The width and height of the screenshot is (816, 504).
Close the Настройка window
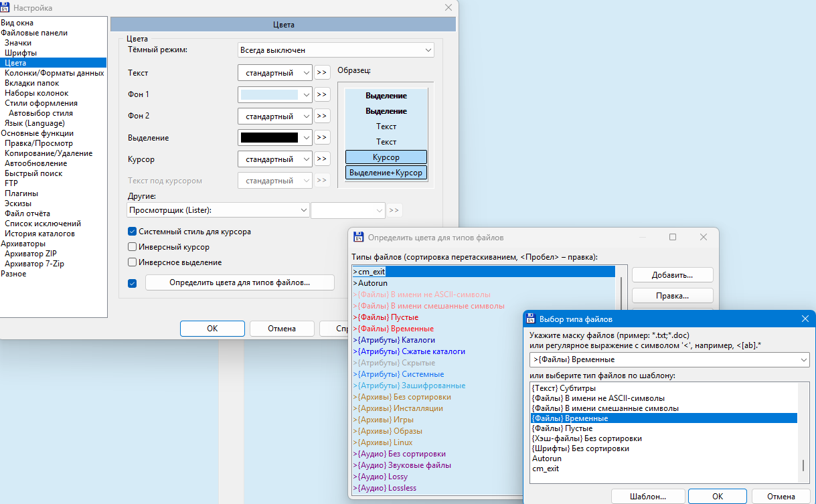tap(448, 7)
